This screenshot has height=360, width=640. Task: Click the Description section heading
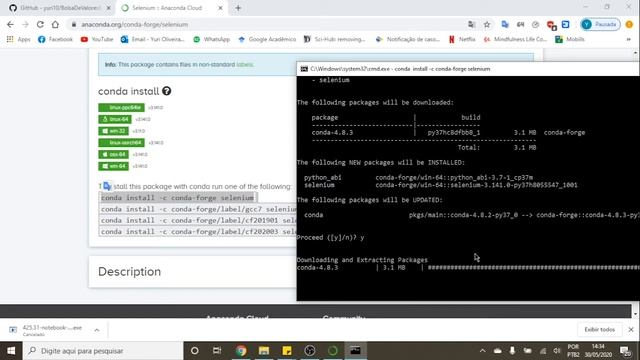(x=129, y=272)
